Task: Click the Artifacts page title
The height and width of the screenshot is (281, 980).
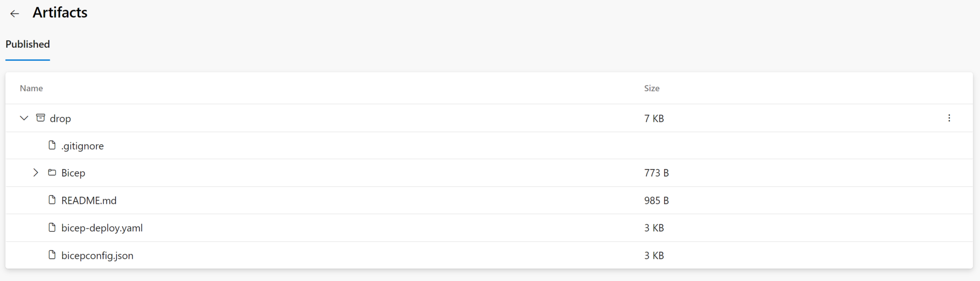Action: 60,12
